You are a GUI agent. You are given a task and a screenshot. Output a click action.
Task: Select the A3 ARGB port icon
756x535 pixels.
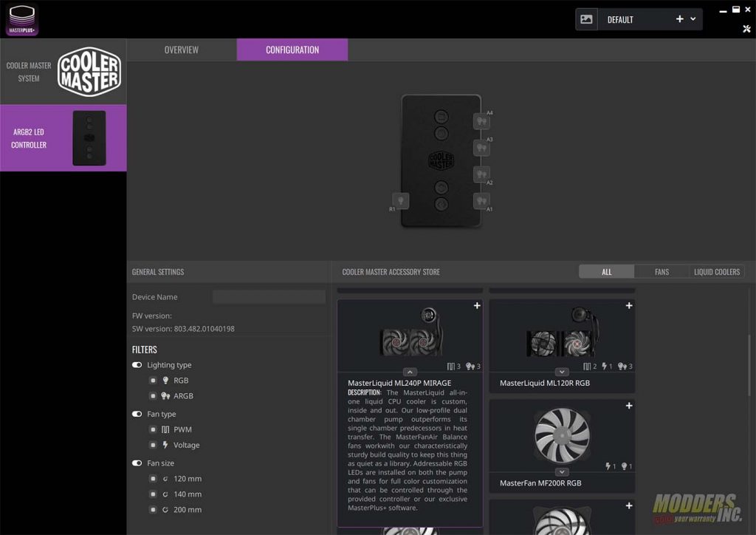tap(481, 148)
